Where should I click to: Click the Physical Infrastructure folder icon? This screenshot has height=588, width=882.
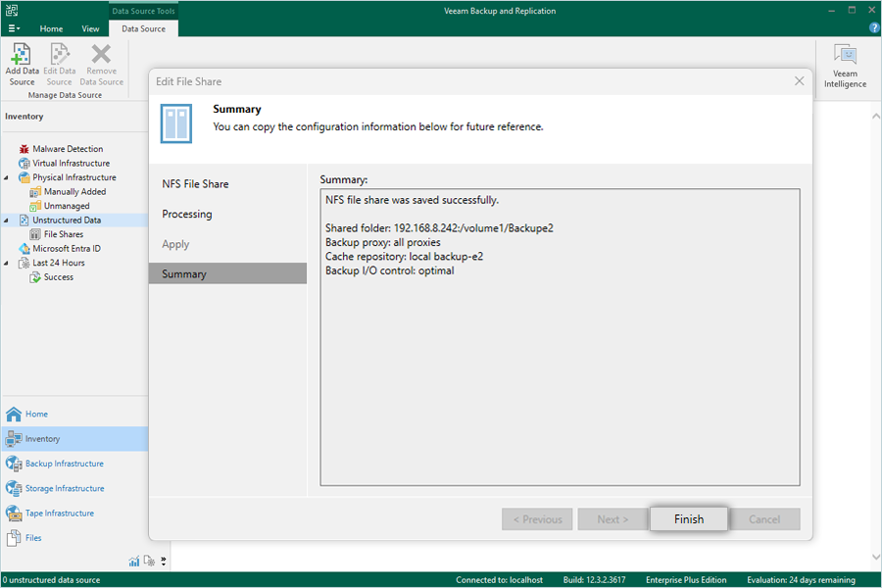tap(24, 177)
